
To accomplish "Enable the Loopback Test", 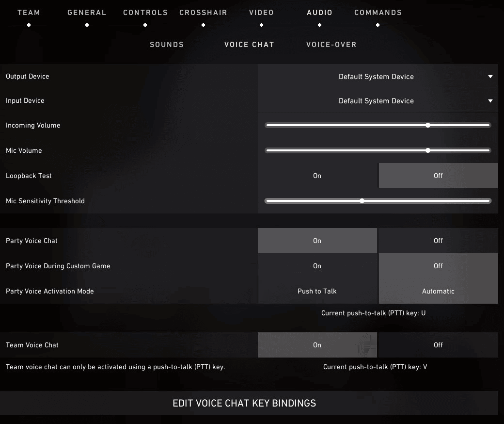I will [x=317, y=176].
